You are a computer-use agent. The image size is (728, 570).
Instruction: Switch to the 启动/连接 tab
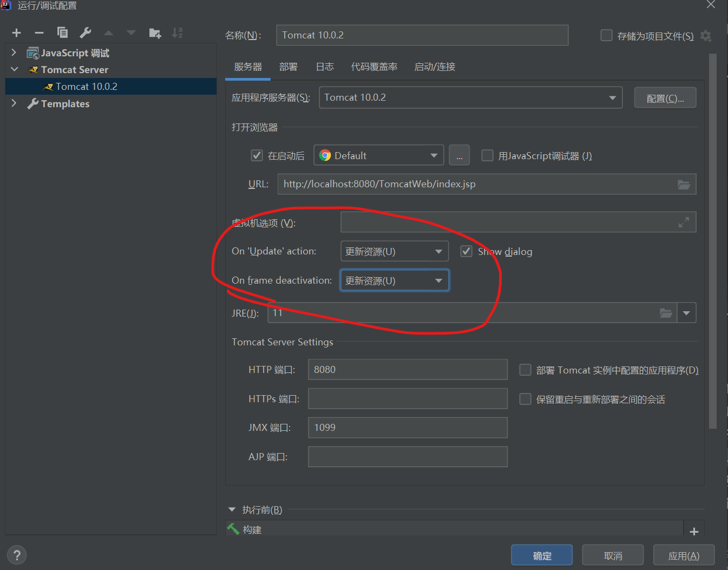tap(435, 67)
